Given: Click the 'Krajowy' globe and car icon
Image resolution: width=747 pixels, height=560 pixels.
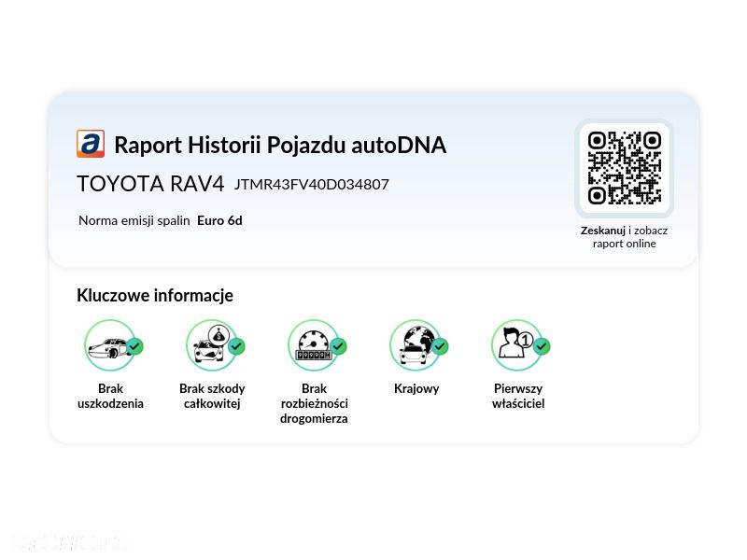Looking at the screenshot, I should [x=418, y=345].
